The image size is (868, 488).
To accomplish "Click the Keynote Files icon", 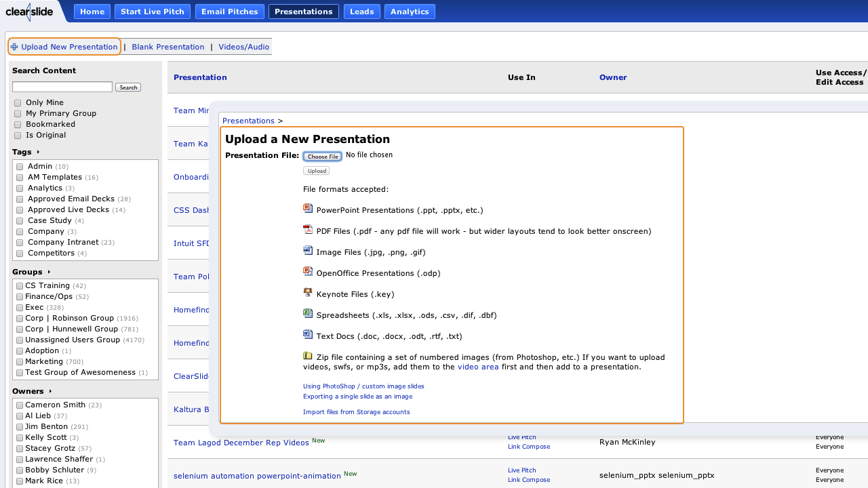I will pyautogui.click(x=308, y=293).
